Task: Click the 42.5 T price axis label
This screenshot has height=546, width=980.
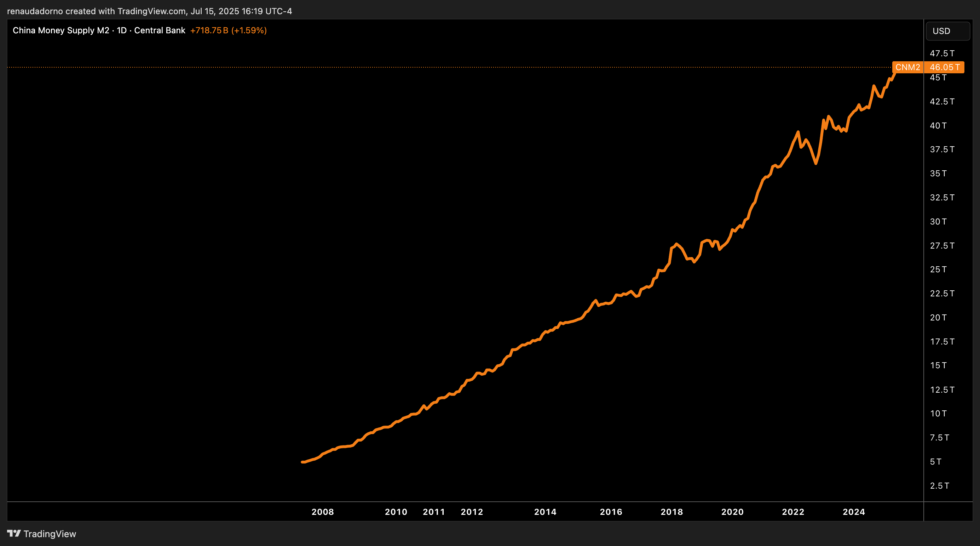Action: (x=942, y=102)
